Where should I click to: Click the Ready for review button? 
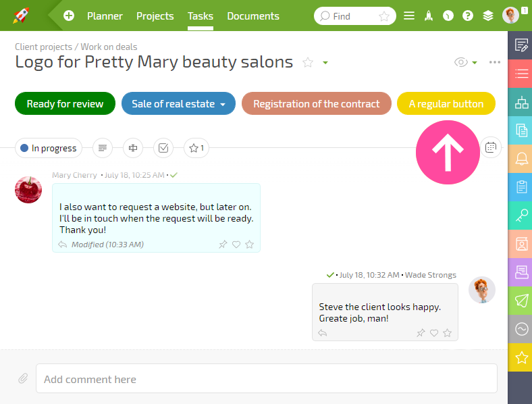click(x=65, y=103)
